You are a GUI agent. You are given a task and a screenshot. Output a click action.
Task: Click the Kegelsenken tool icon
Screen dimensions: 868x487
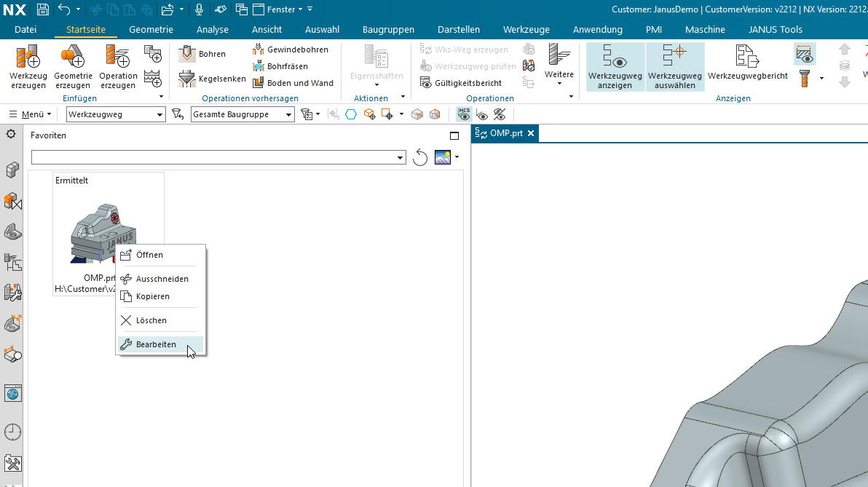pyautogui.click(x=187, y=79)
